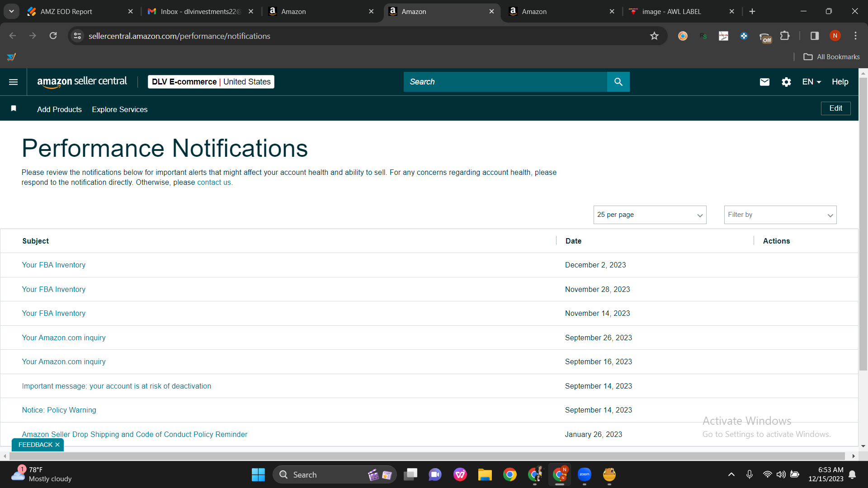
Task: Open Task View on the taskbar
Action: tap(410, 474)
